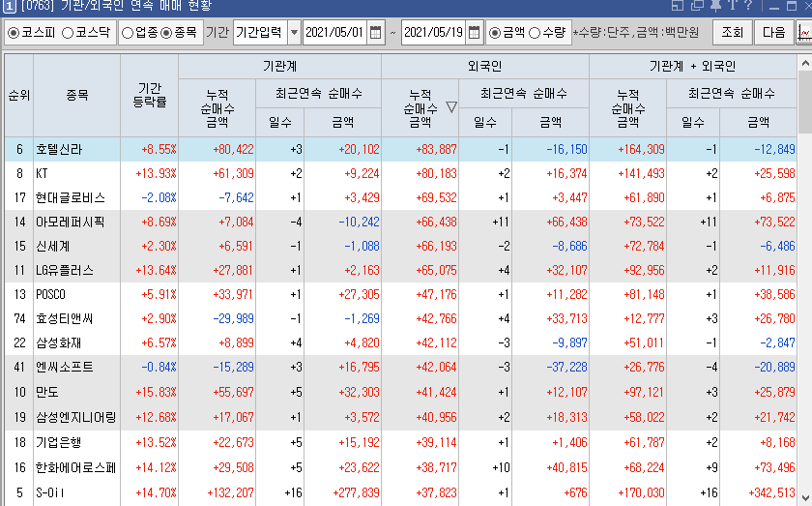Click the pin window icon in title bar

click(715, 5)
